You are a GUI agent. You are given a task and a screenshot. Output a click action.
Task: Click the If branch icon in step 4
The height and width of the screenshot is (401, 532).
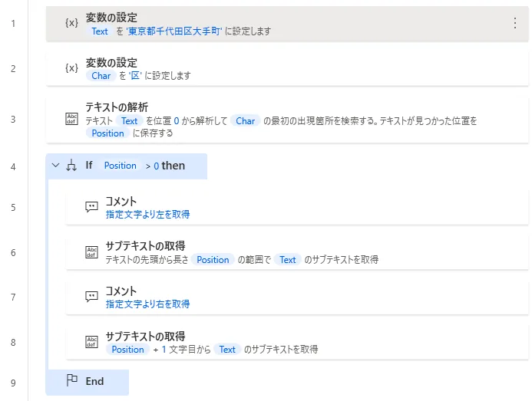click(x=72, y=166)
